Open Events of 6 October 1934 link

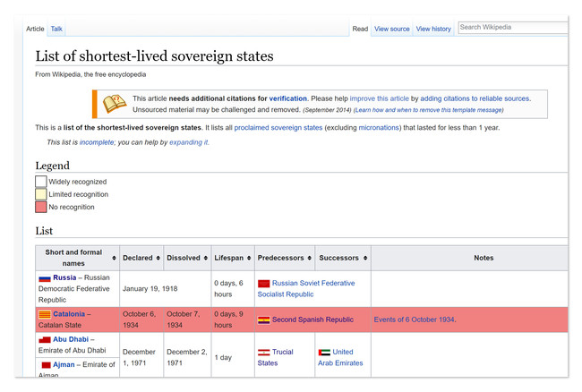tap(415, 320)
